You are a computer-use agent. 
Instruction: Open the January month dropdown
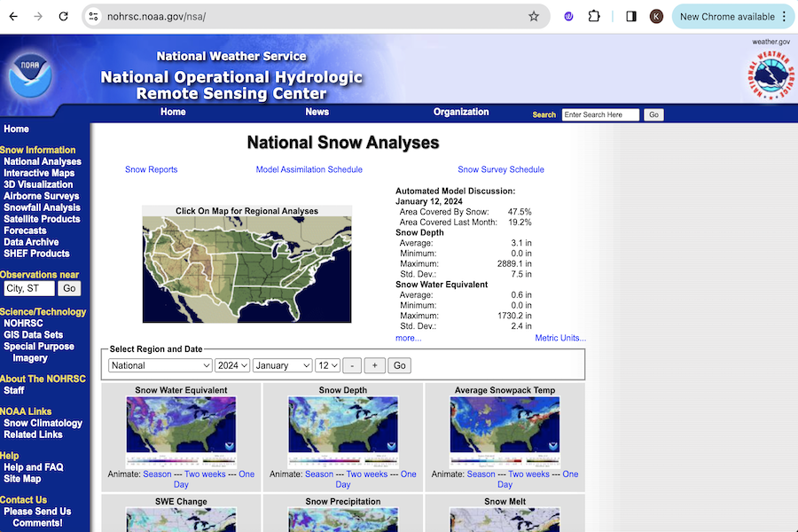(282, 365)
